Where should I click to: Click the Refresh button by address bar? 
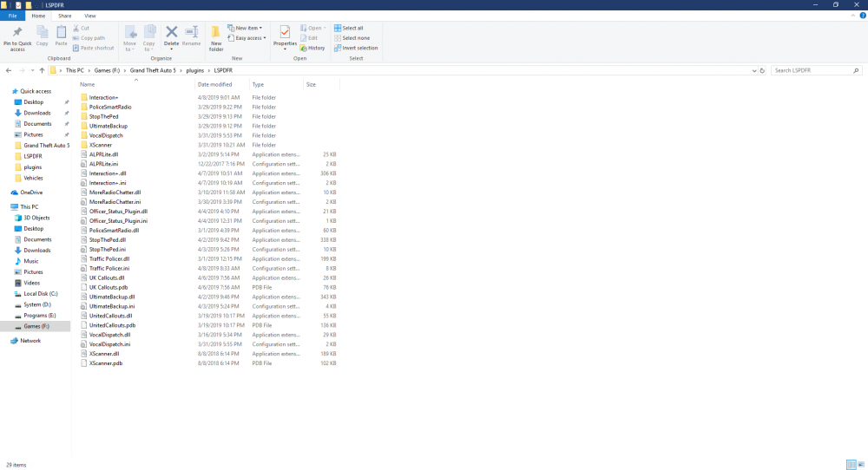pos(762,71)
